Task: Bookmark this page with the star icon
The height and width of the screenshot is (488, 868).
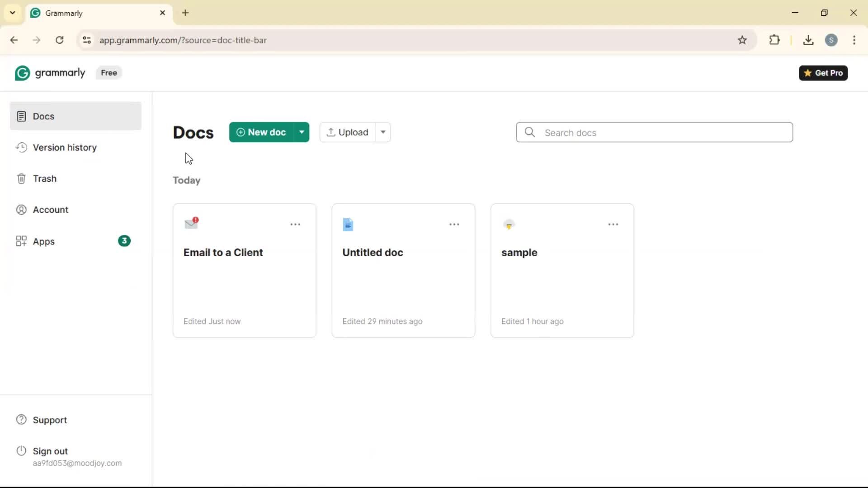Action: click(742, 40)
